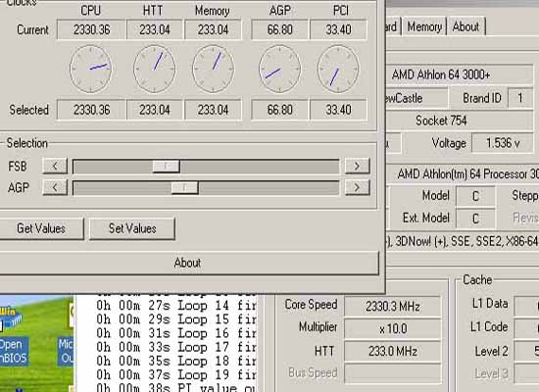539x392 pixels.
Task: Open the wide About button in ClockGen
Action: [x=188, y=263]
